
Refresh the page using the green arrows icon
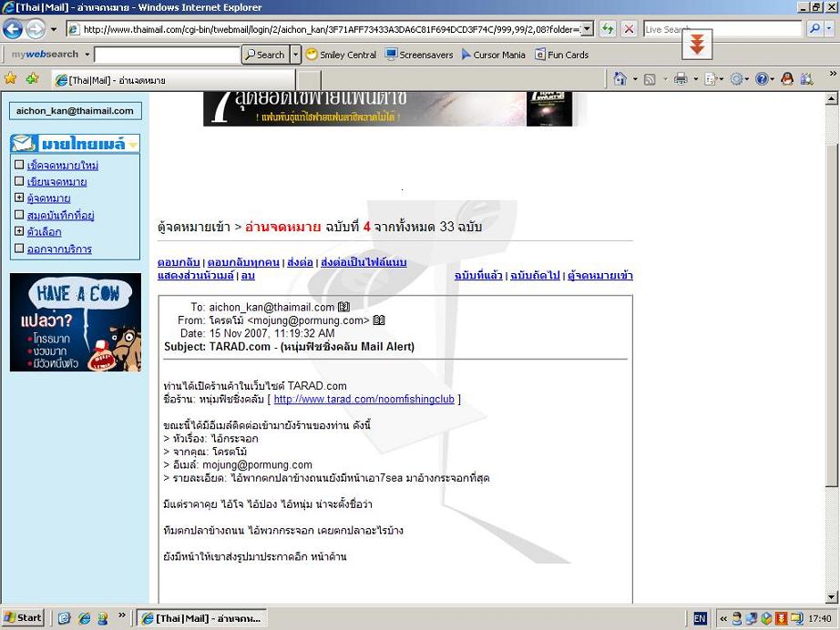(608, 29)
